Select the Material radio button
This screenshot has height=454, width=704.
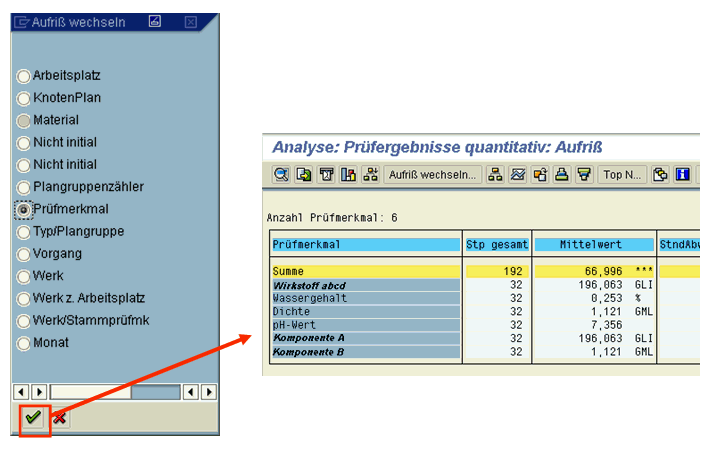23,120
